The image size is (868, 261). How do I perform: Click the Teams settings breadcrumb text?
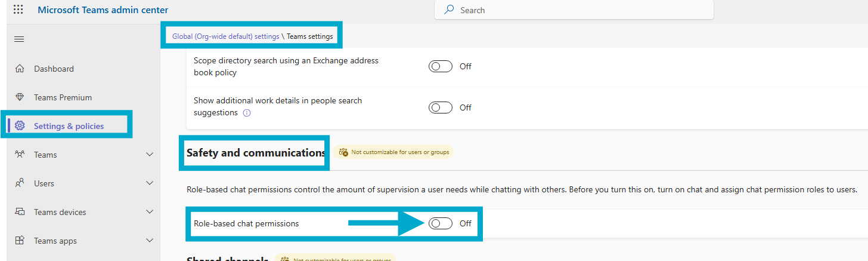[310, 36]
